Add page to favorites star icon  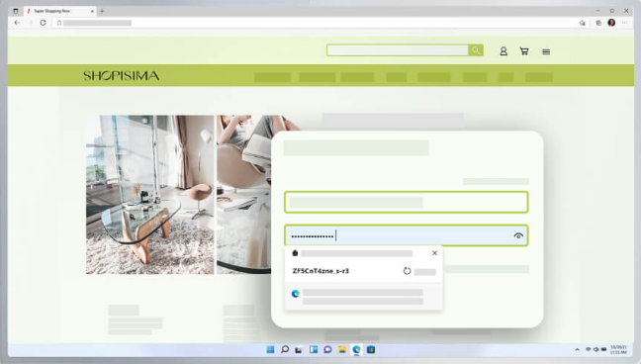pyautogui.click(x=582, y=23)
